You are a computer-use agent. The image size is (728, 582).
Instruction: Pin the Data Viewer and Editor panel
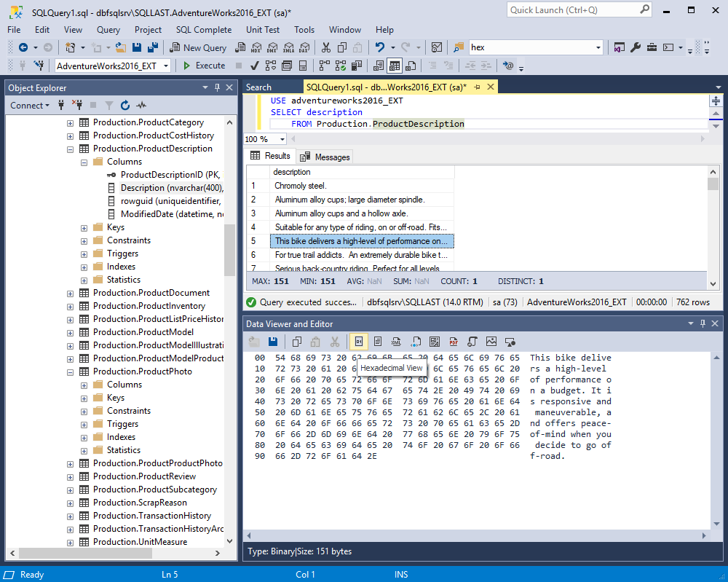tap(703, 323)
